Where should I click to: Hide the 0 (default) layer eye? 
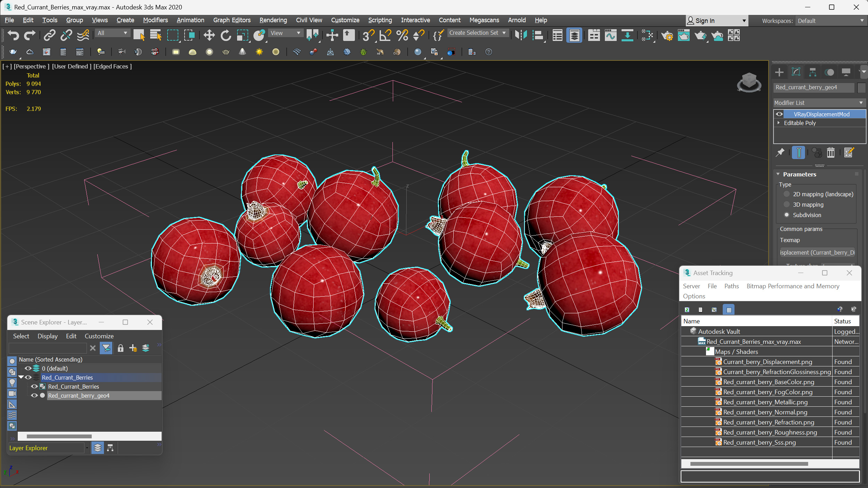point(28,368)
